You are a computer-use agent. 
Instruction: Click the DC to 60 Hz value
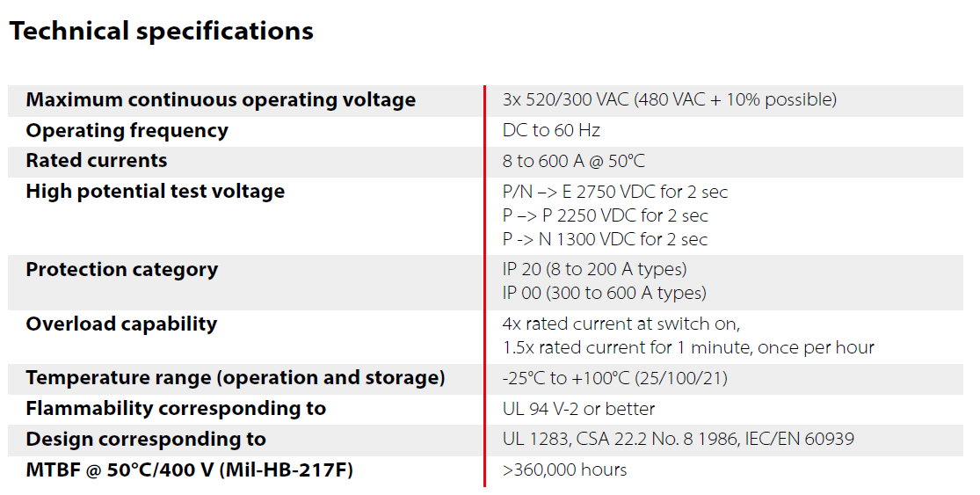[x=551, y=130]
